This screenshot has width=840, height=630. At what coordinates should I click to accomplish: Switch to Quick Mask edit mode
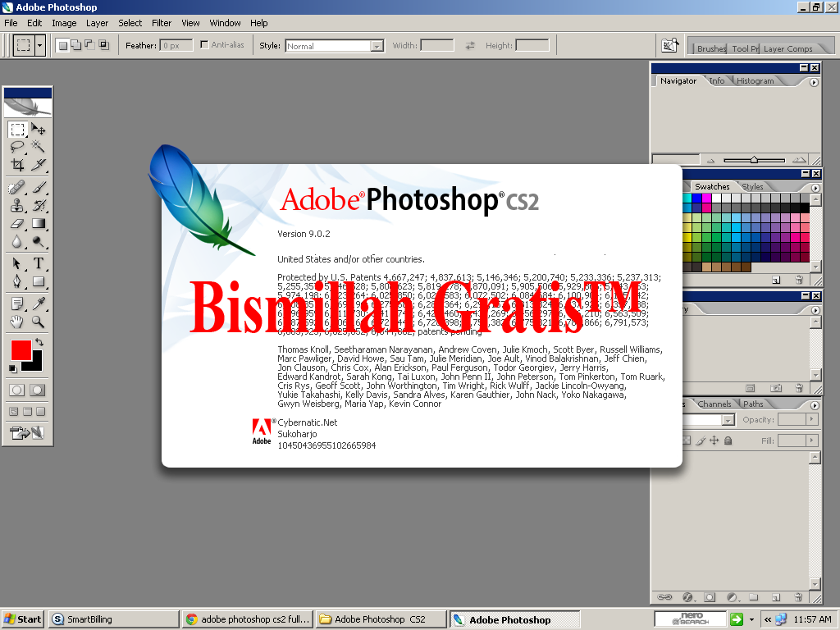[x=37, y=390]
